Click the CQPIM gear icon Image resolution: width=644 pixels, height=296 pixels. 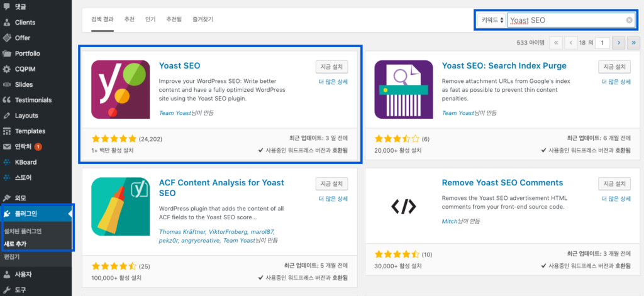pyautogui.click(x=6, y=69)
